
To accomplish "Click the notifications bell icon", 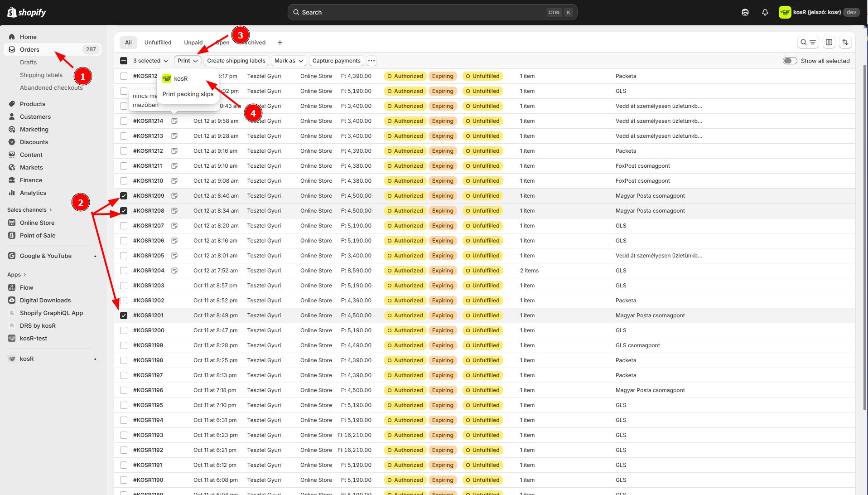I will [765, 12].
